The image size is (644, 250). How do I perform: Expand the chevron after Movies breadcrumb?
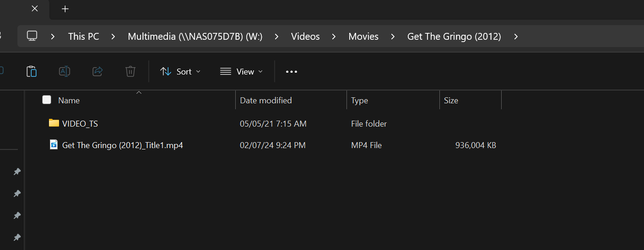coord(393,37)
